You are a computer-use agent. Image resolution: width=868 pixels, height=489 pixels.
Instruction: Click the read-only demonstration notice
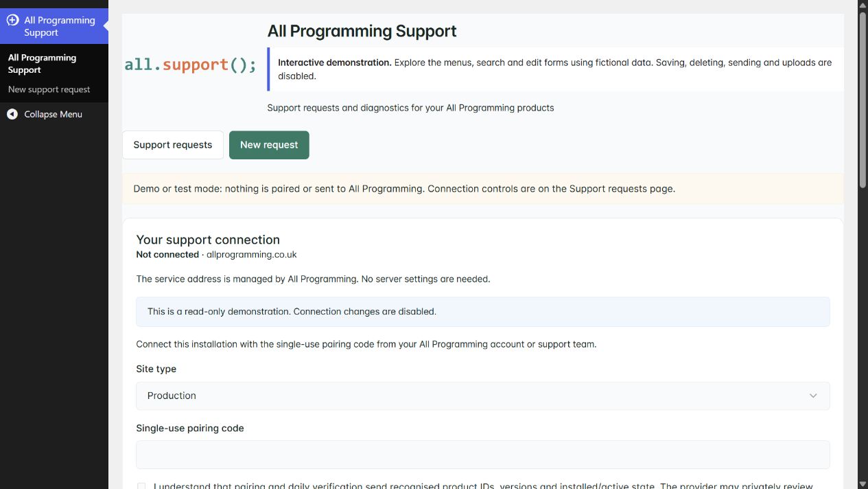[x=483, y=312]
